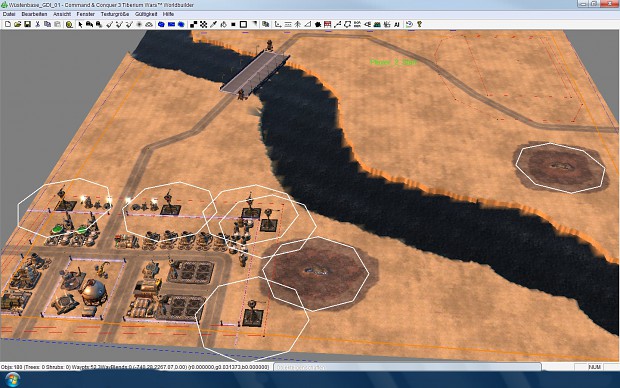620x388 pixels.
Task: Paste with clipboard icon
Action: (57, 25)
